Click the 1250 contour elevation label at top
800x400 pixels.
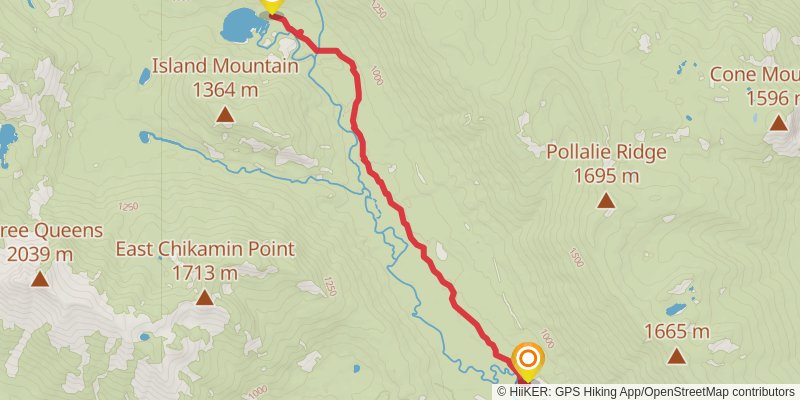tap(378, 9)
